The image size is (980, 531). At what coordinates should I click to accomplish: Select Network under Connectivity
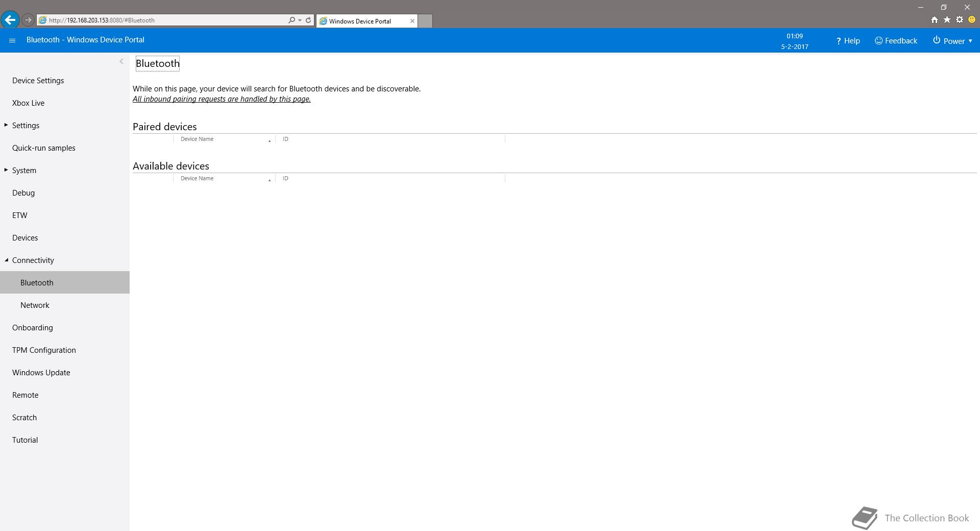[x=35, y=305]
